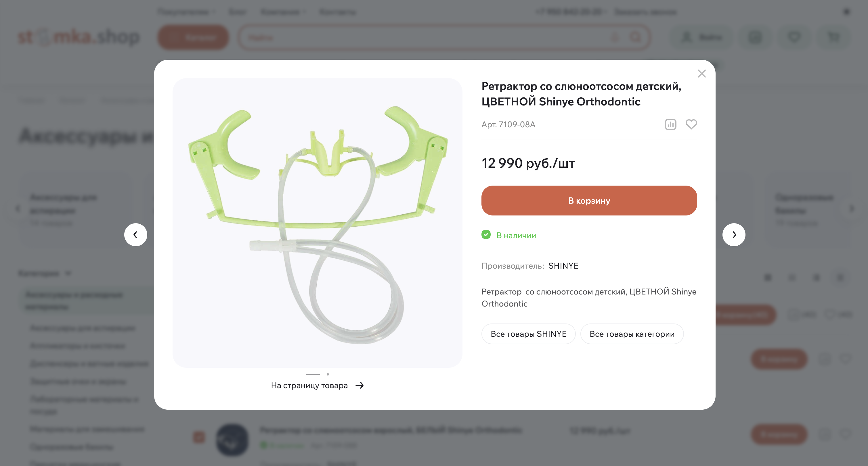Expand the blurred category filter chevron

click(68, 273)
